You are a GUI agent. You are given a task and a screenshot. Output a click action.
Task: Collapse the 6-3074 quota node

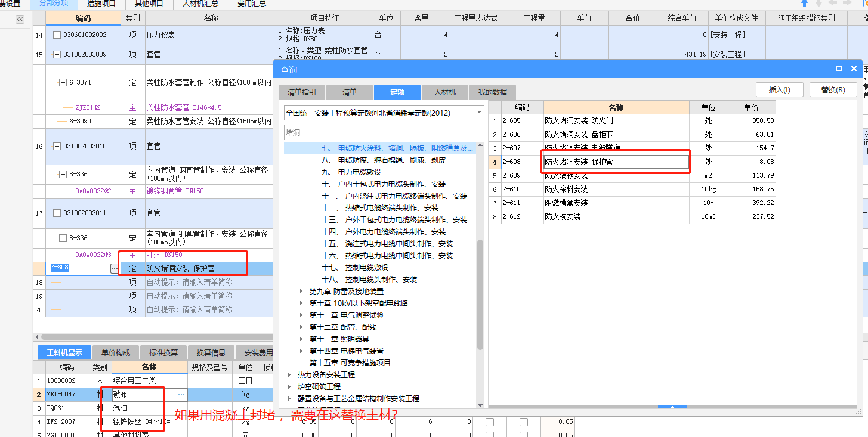tap(63, 83)
